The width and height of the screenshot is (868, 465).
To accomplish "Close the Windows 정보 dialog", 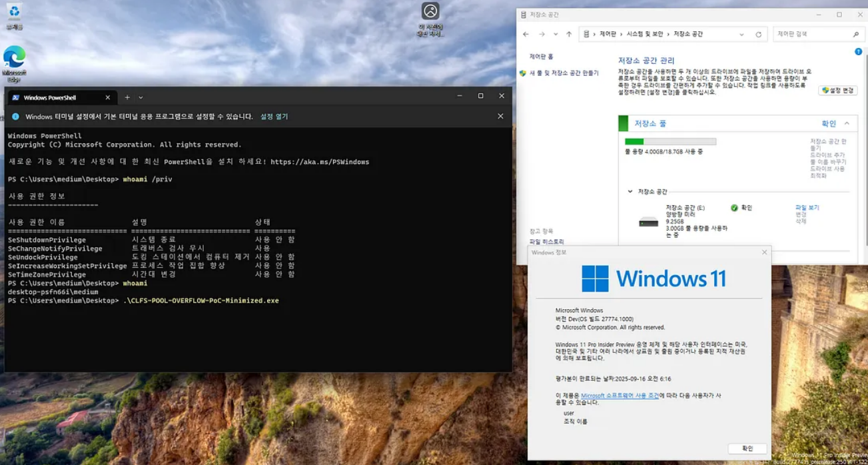I will pos(764,252).
